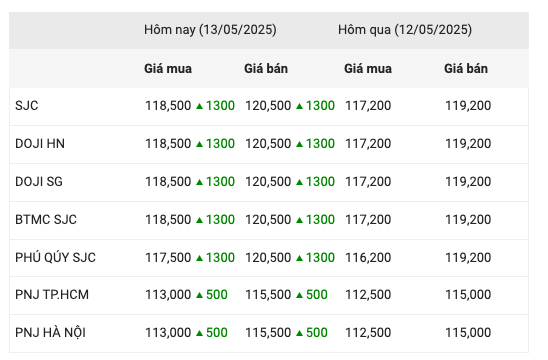The image size is (548, 360).
Task: Click the up arrow beside PNJ HÀ NỘI 115,500
Action: (300, 333)
